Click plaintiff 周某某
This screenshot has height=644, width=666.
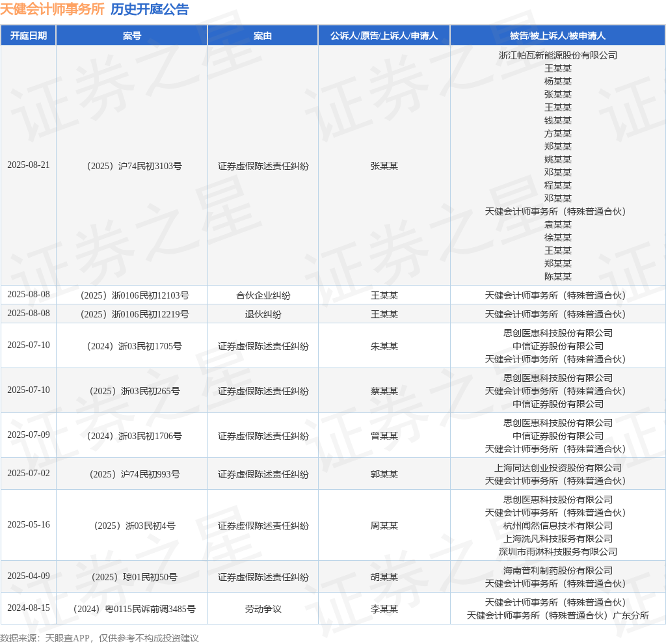384,526
